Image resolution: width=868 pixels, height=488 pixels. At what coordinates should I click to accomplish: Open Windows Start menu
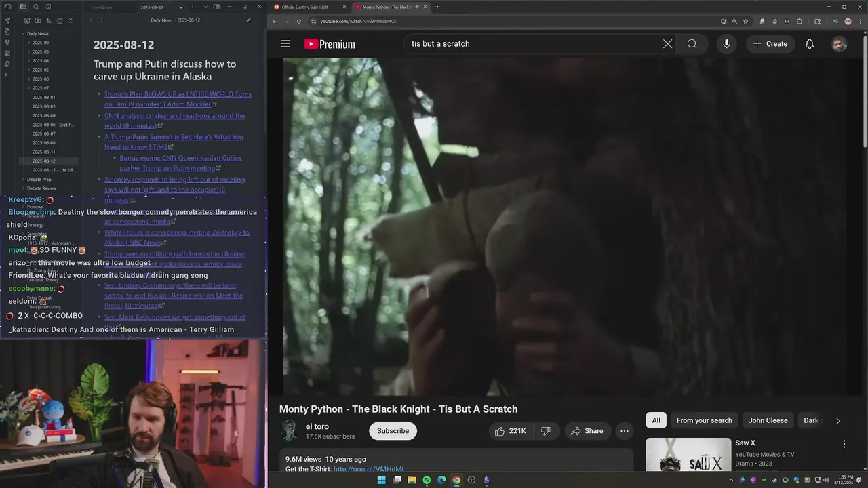point(381,480)
